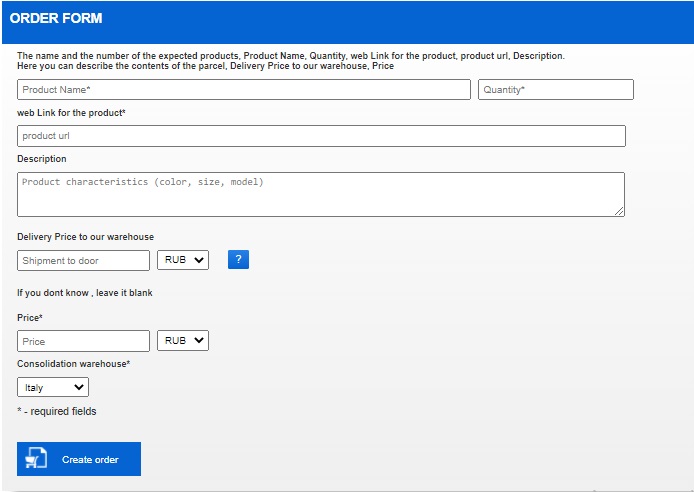Screen dimensions: 694x492
Task: Click into the Price input field
Action: coord(83,341)
